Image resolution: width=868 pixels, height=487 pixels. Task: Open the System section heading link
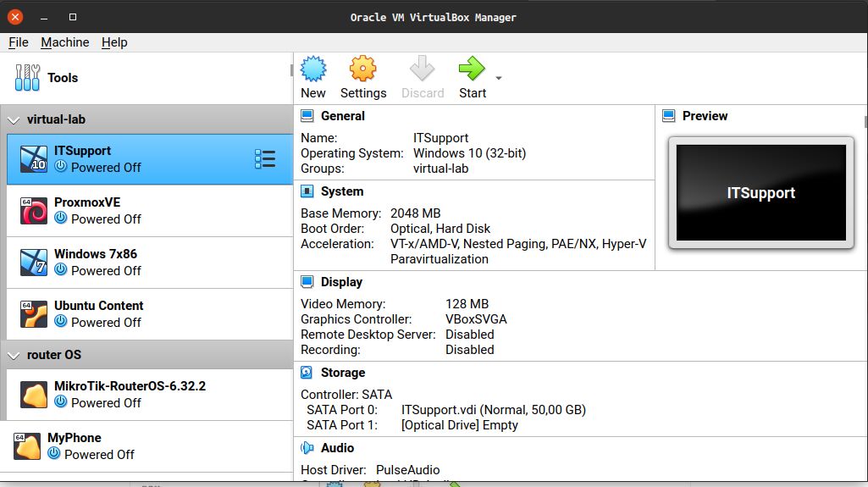point(342,191)
